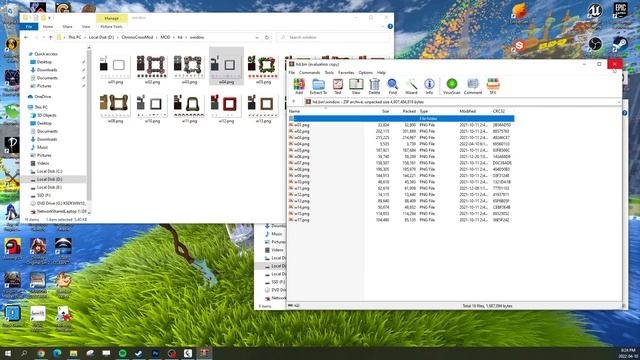This screenshot has height=360, width=640.
Task: Open WinRAR Tools menu
Action: tap(329, 73)
